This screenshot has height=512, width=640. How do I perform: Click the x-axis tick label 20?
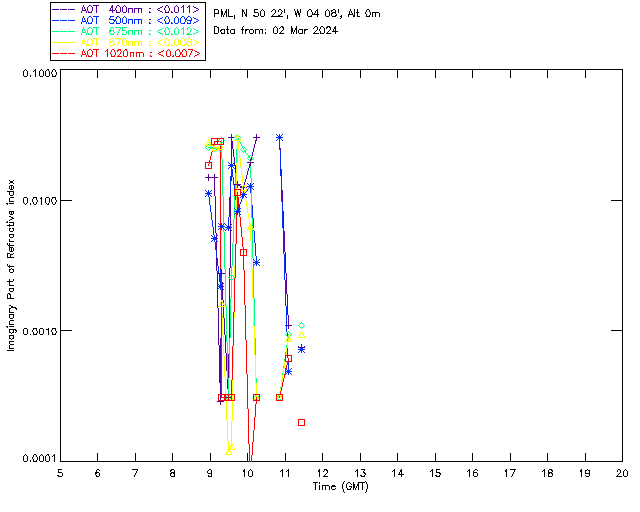pos(622,473)
